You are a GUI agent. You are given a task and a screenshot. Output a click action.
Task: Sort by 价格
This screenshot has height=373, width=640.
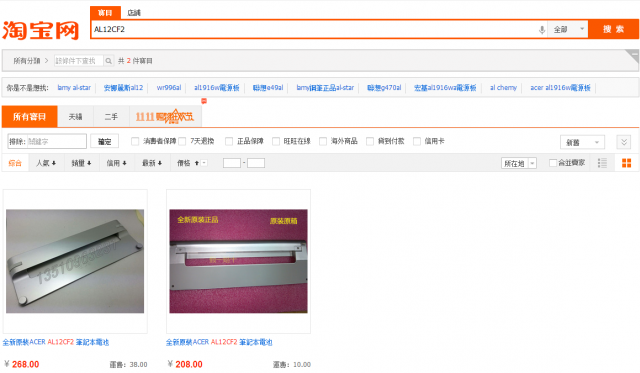(x=188, y=163)
